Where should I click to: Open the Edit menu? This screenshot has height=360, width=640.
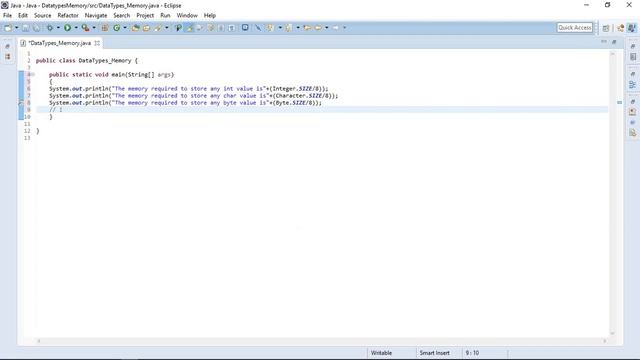(x=23, y=16)
